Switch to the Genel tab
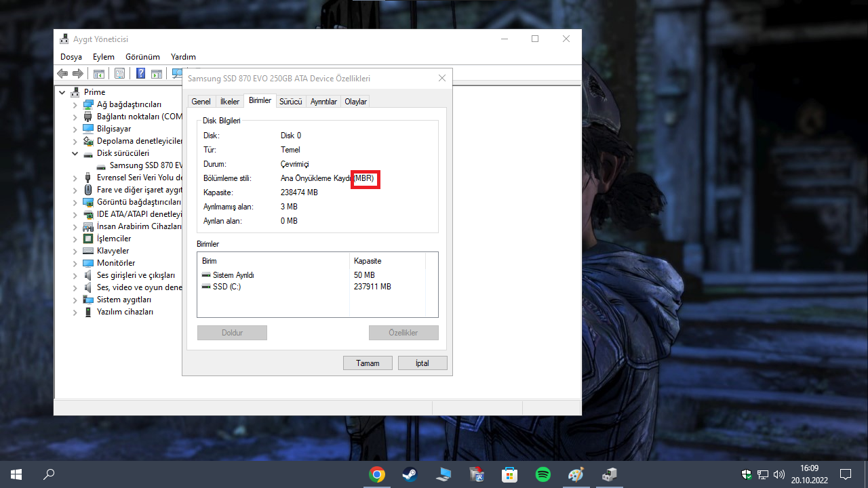 [x=201, y=102]
